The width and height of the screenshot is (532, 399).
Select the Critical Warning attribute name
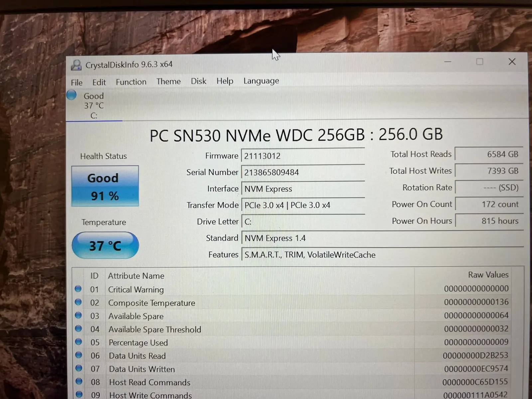coord(136,290)
